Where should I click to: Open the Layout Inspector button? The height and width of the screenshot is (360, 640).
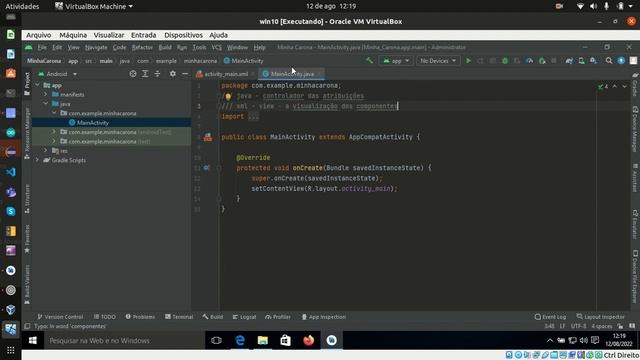600,317
